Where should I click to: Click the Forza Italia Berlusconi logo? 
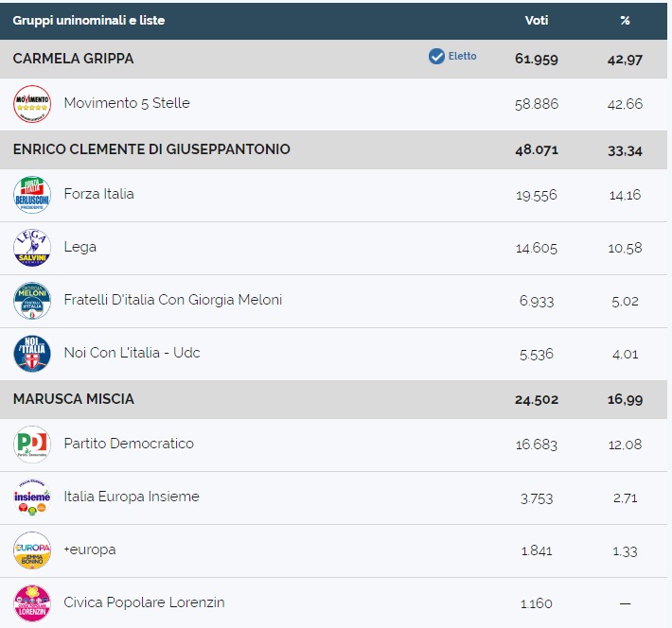click(32, 195)
